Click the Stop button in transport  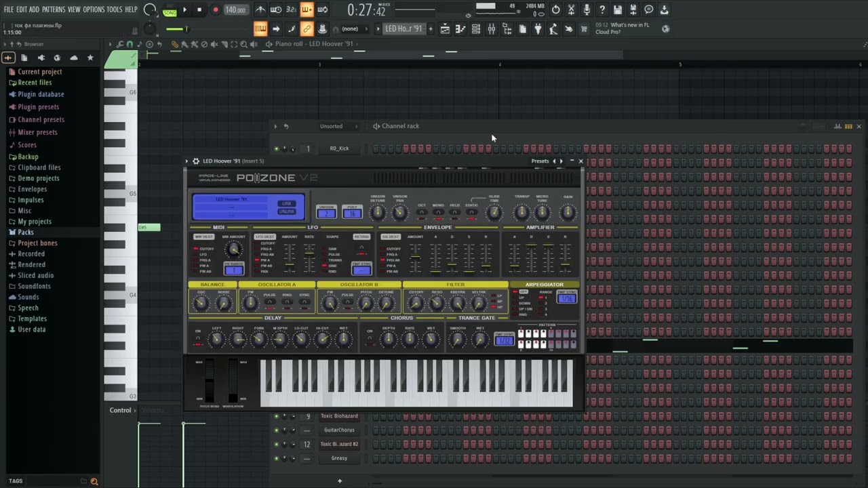199,9
